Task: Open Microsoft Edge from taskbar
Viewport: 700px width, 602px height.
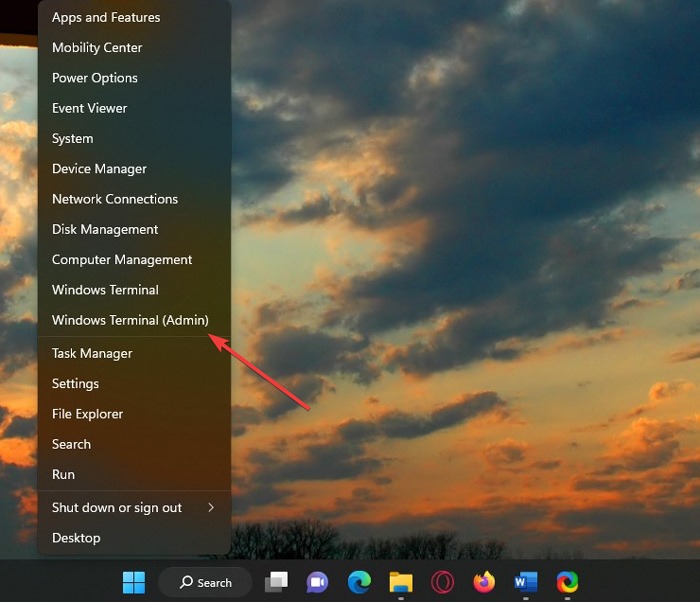Action: pos(359,582)
